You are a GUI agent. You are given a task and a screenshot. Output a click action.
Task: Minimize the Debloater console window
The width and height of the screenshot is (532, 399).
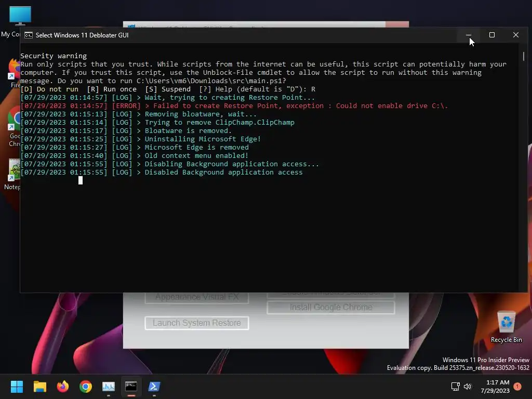(469, 35)
